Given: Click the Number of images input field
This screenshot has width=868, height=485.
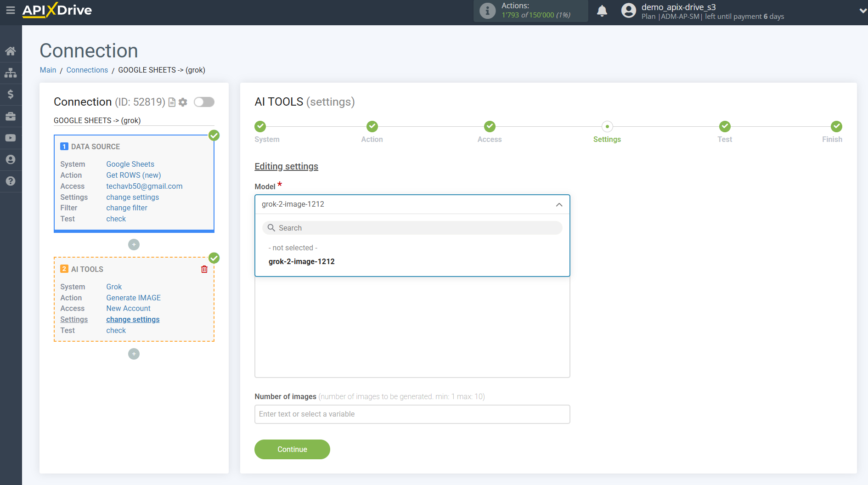Looking at the screenshot, I should tap(412, 414).
